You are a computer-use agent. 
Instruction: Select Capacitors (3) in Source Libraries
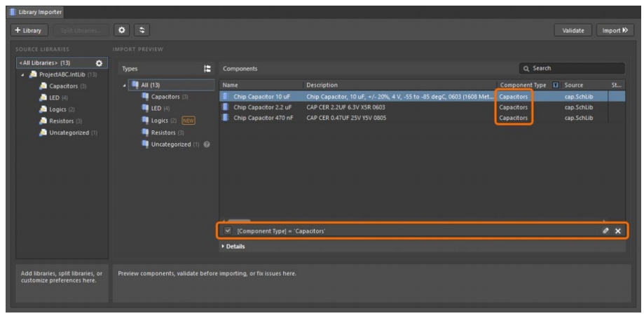coord(68,86)
